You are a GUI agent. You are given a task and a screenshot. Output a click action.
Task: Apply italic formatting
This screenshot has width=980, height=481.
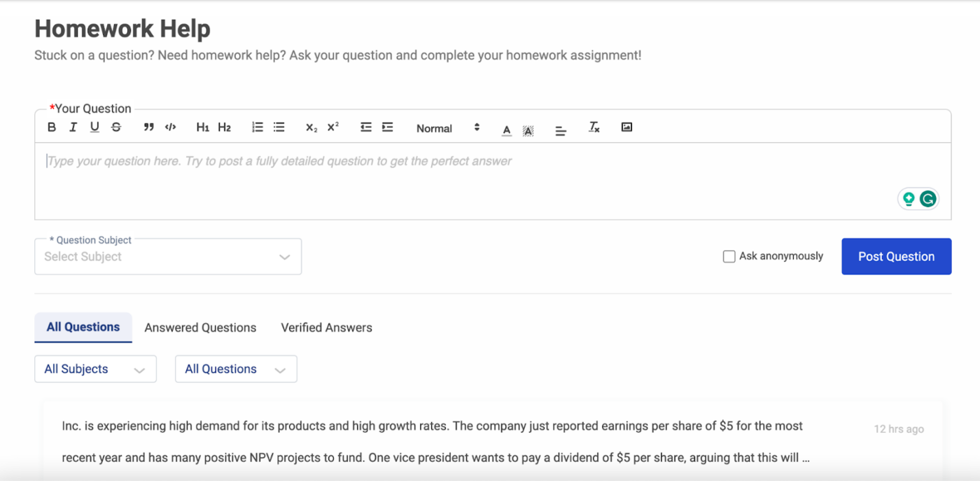click(x=73, y=127)
